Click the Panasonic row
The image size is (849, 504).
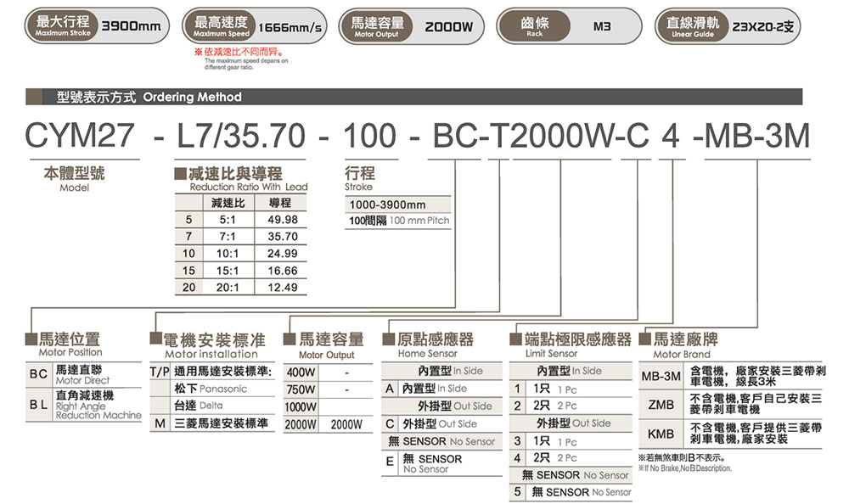coord(211,389)
